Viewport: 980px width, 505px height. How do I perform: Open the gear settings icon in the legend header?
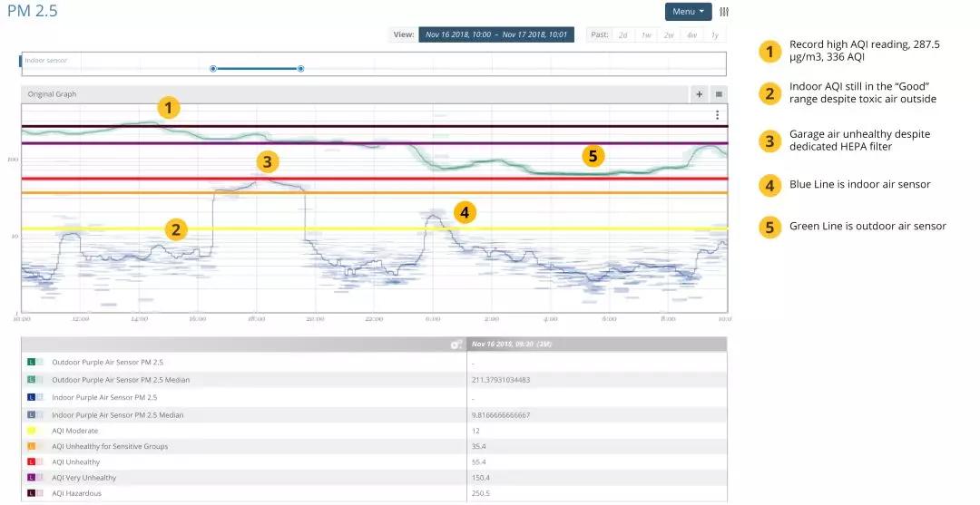456,344
